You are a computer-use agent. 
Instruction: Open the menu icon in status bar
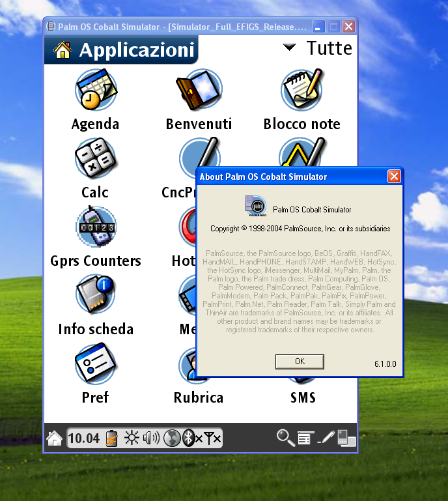[305, 438]
